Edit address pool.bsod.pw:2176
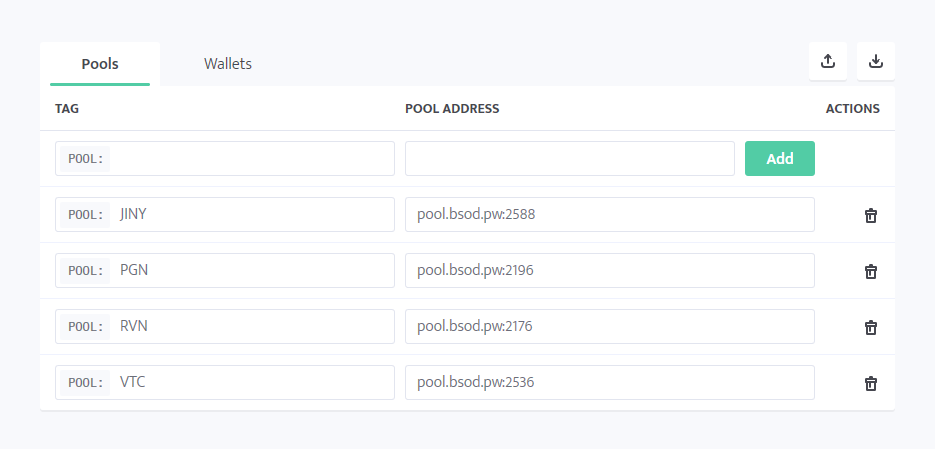Viewport: 935px width, 449px height. [610, 327]
